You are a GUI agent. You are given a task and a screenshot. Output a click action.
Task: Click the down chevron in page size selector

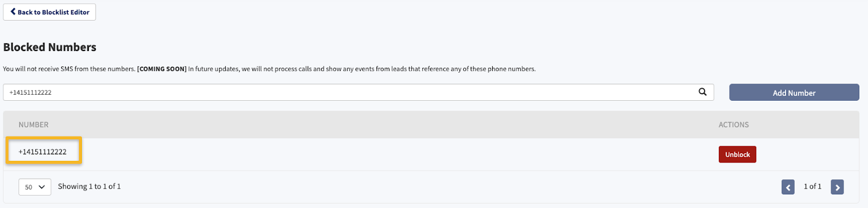coord(42,187)
